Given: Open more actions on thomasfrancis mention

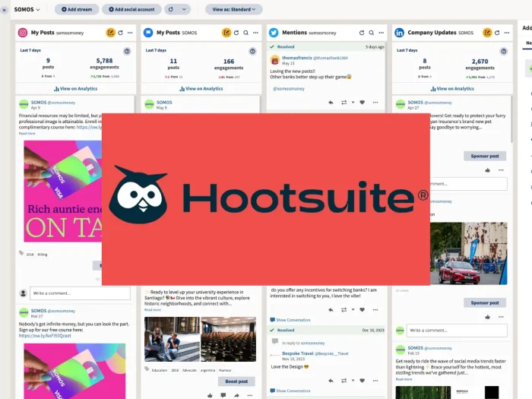Looking at the screenshot, I should tap(375, 103).
